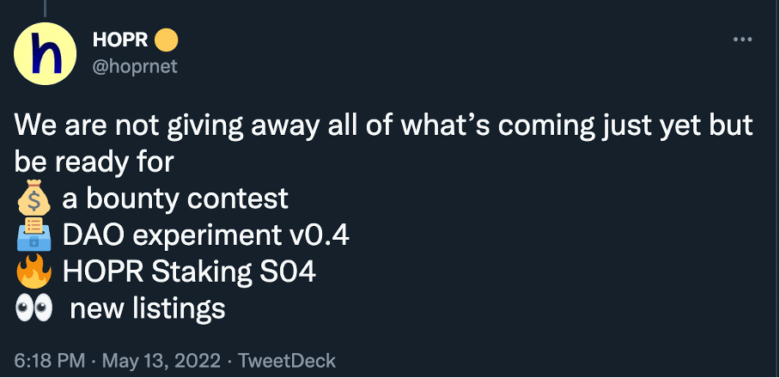Click the letter h in the avatar logo
This screenshot has height=378, width=780.
click(x=46, y=53)
